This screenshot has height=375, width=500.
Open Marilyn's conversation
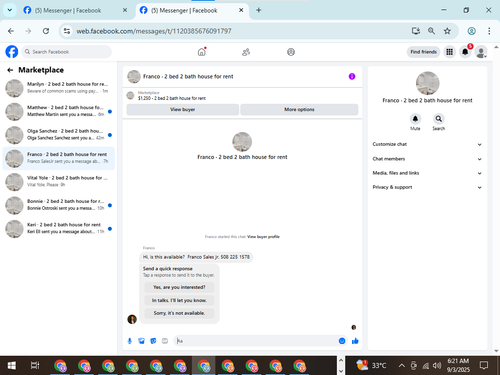coord(58,88)
